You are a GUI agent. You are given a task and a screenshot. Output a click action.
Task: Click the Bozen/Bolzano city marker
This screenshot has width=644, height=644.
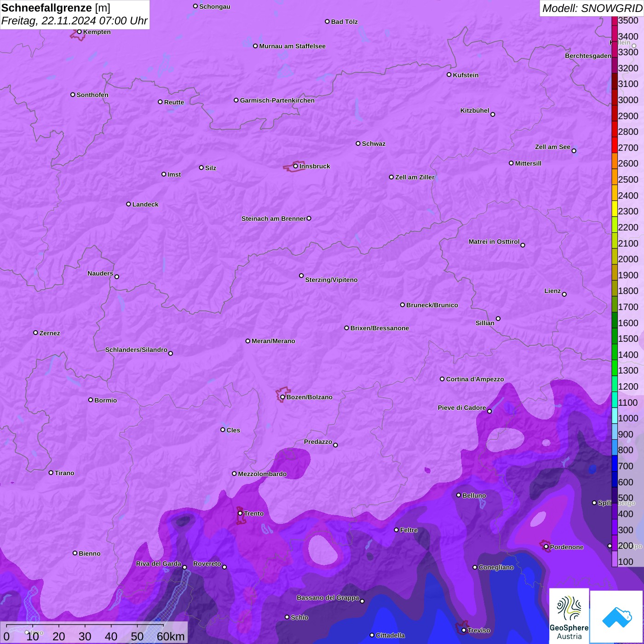tap(283, 397)
